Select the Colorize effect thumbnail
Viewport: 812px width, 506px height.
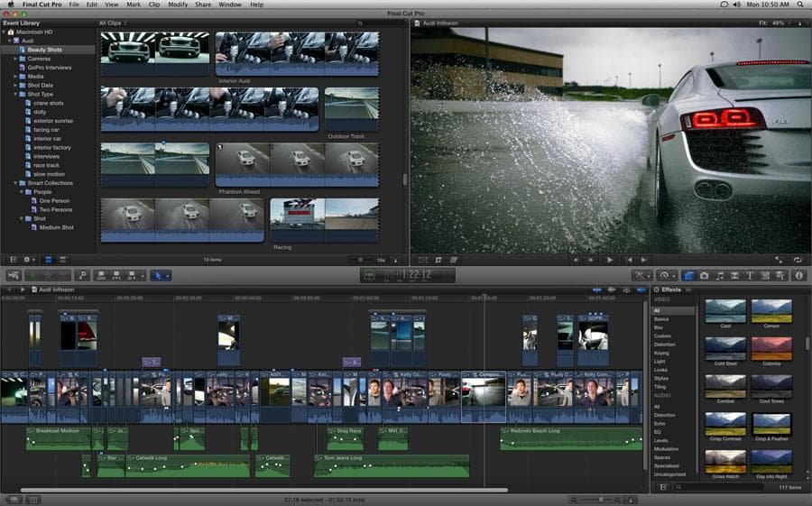coord(771,348)
